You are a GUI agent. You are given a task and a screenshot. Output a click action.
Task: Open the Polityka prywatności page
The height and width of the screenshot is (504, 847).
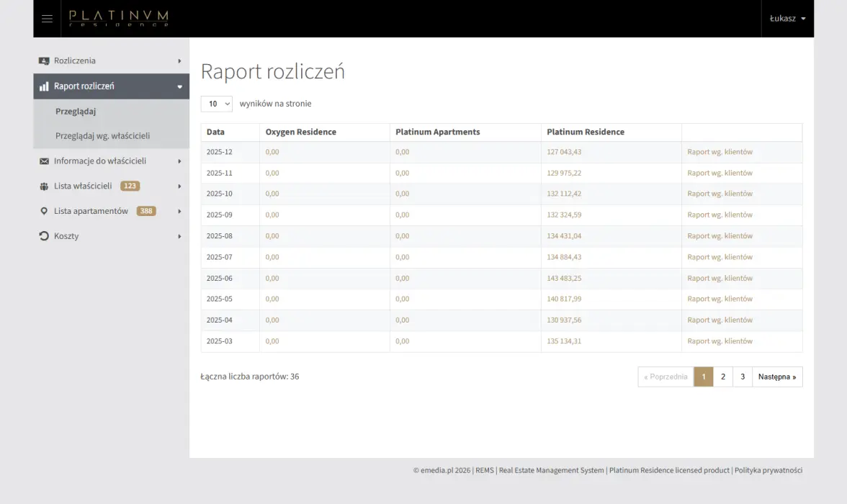[x=768, y=470]
